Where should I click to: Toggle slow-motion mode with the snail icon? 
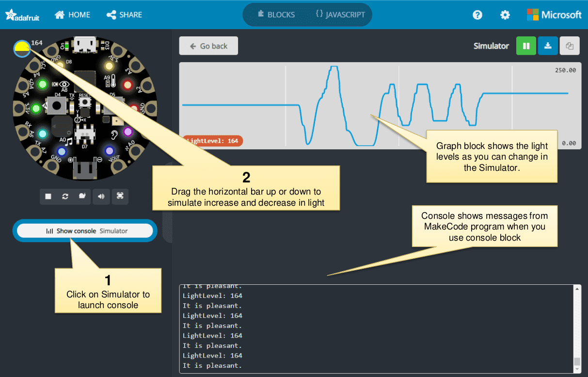coord(82,197)
